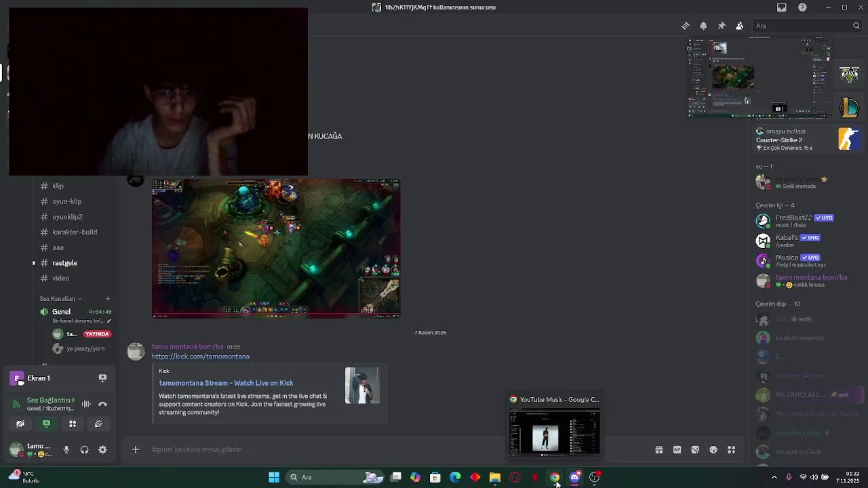Open the kick.com/tamomontana link
Viewport: 868px width, 488px height.
click(201, 357)
